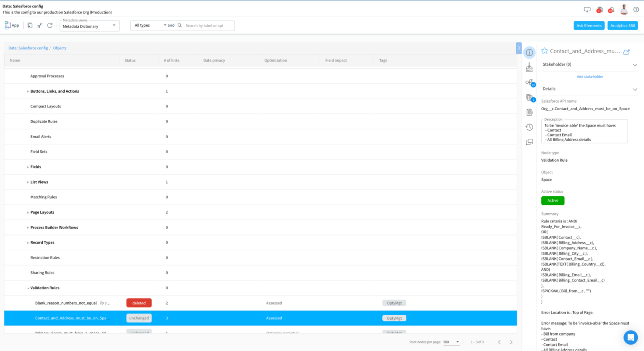Star the Contact_and_Address validation rule

click(x=544, y=50)
